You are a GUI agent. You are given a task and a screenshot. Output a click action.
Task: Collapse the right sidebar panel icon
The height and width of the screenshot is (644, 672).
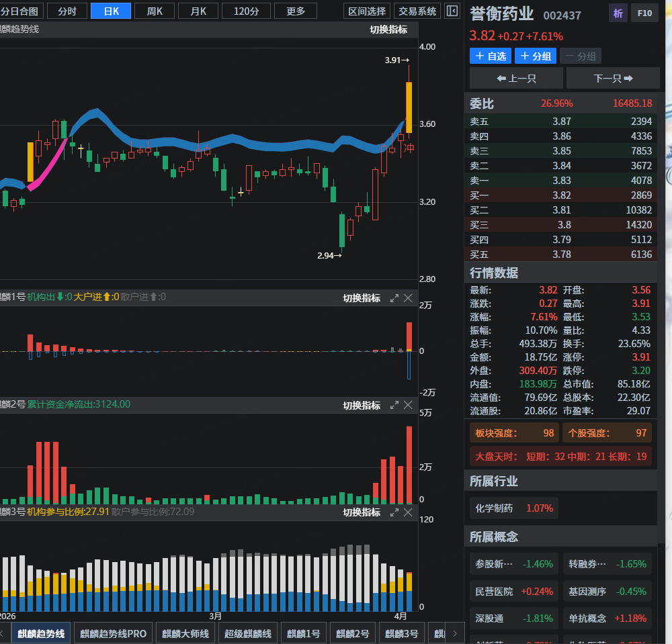(x=452, y=11)
